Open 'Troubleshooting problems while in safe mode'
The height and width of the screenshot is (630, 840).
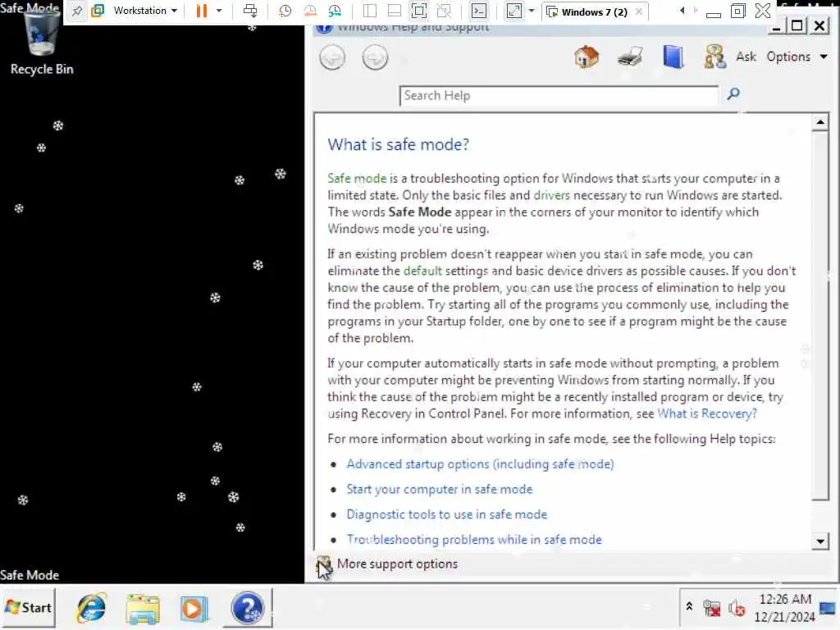tap(474, 540)
